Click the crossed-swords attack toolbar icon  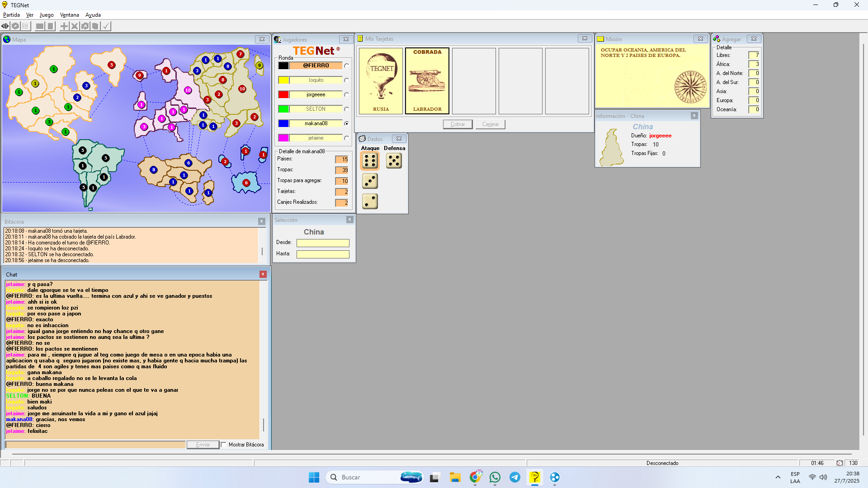pyautogui.click(x=75, y=26)
